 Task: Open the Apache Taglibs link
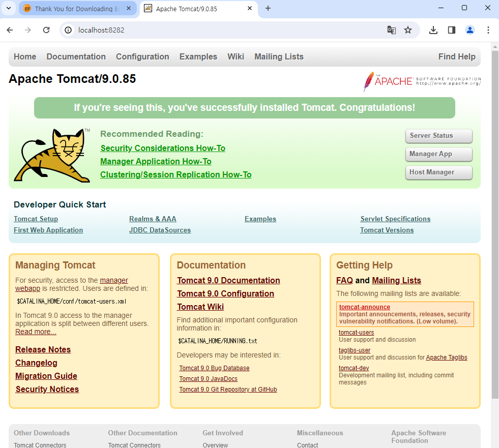pyautogui.click(x=447, y=357)
